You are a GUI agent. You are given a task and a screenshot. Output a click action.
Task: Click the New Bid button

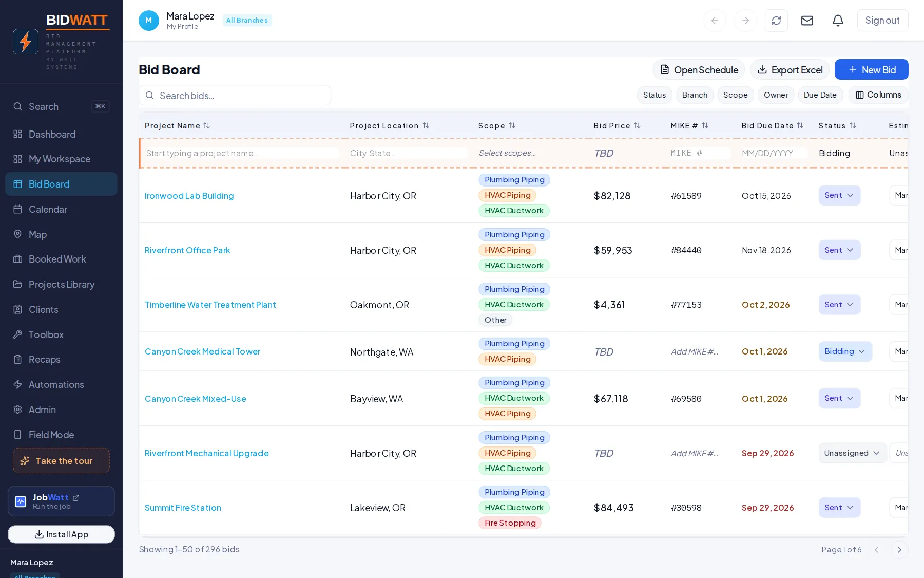coord(871,70)
